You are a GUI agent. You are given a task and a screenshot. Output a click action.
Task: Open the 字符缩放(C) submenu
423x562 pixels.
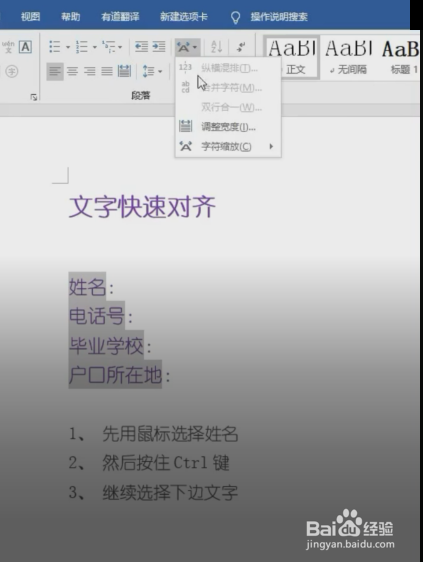click(228, 146)
